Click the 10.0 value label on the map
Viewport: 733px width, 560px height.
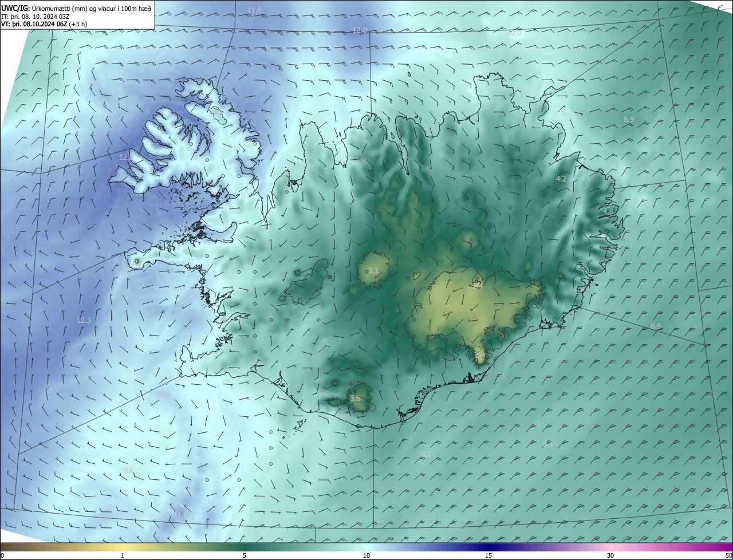pos(514,33)
